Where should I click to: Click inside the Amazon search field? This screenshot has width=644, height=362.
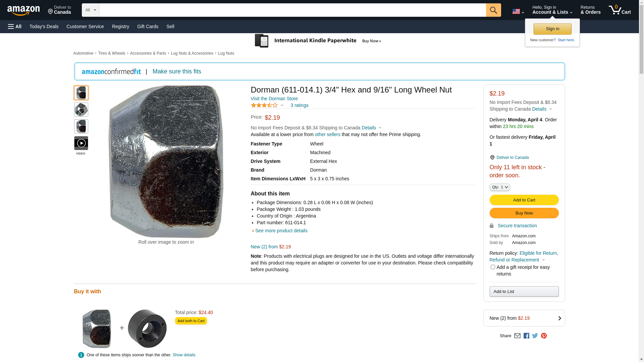point(292,10)
